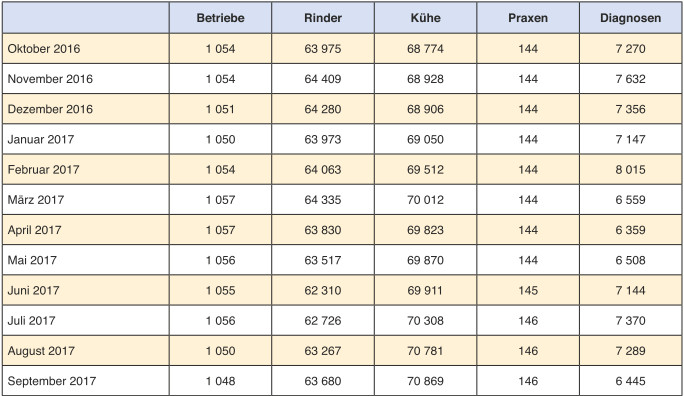
Task: Select the Betriebe column header
Action: click(220, 18)
